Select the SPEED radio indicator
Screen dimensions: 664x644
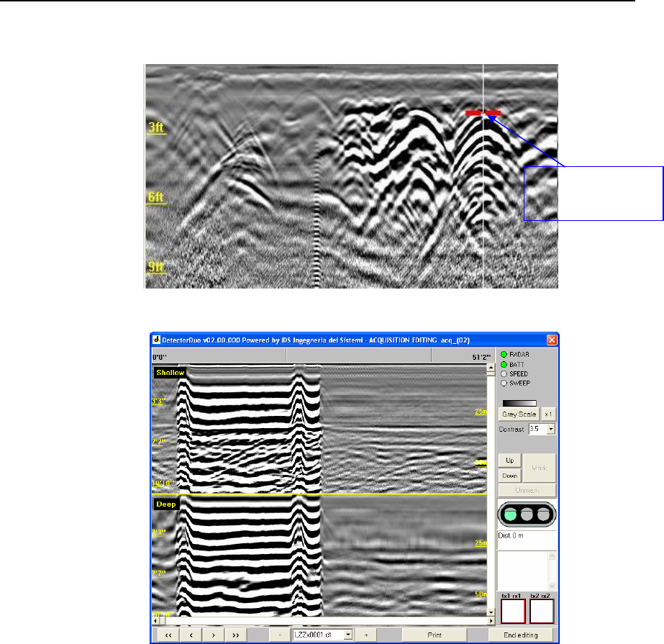click(504, 373)
